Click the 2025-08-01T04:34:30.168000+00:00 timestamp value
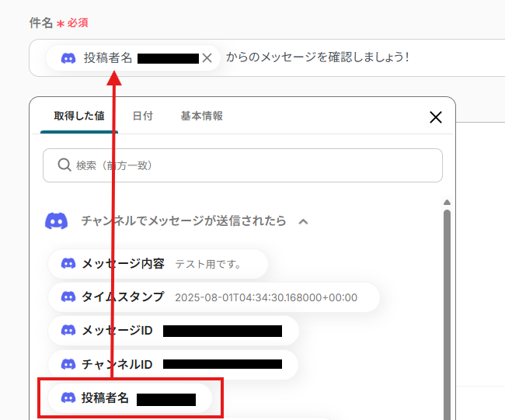 (x=266, y=297)
